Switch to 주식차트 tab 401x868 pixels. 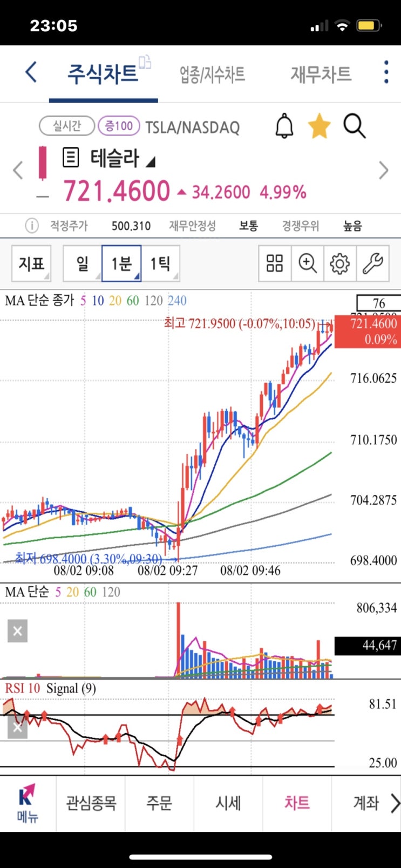point(103,73)
